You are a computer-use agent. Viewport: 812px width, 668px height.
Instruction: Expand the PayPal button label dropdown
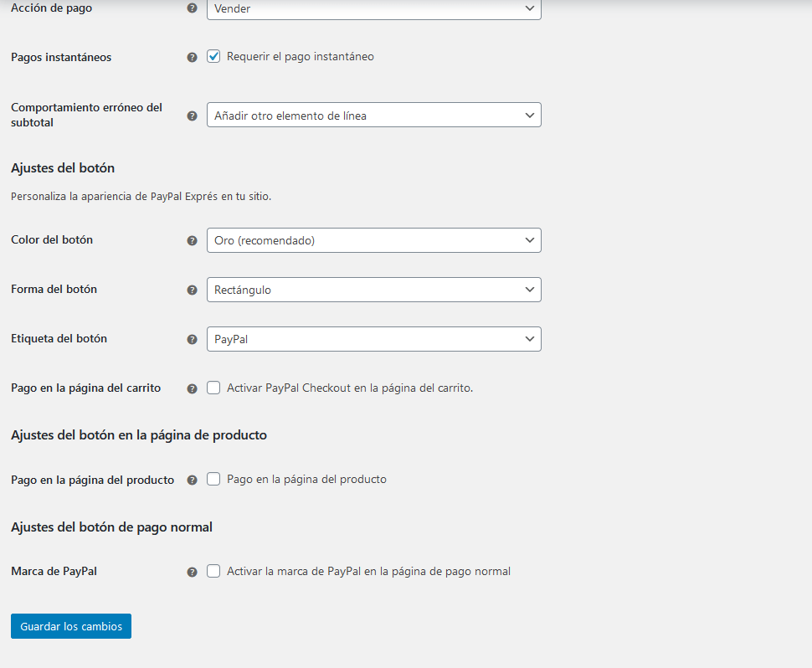tap(374, 339)
